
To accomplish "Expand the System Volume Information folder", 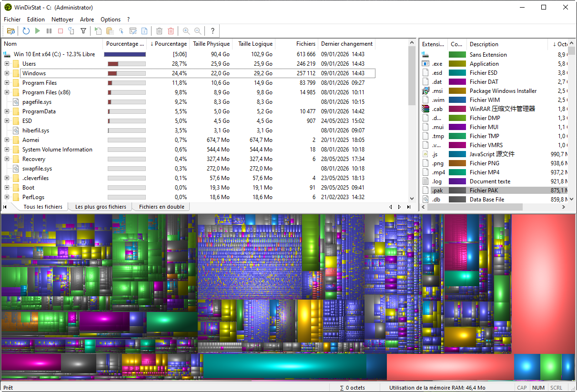I will click(x=7, y=150).
